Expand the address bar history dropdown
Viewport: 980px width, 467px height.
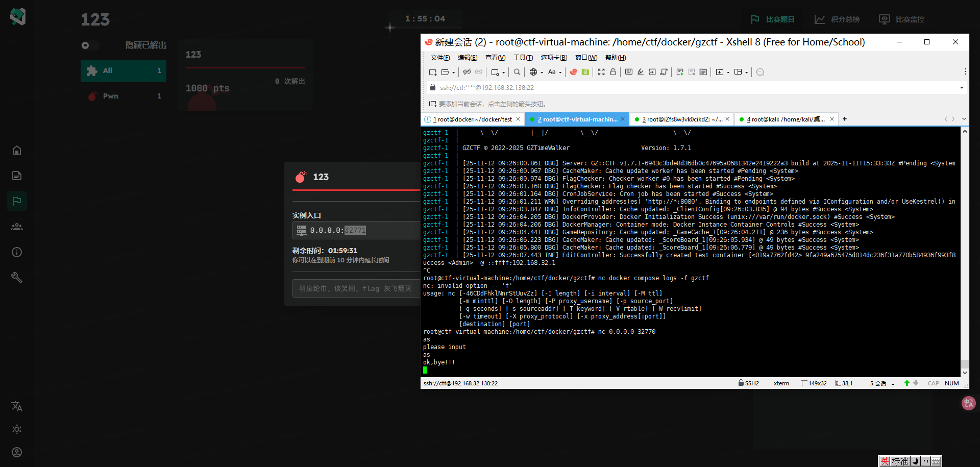coord(962,88)
